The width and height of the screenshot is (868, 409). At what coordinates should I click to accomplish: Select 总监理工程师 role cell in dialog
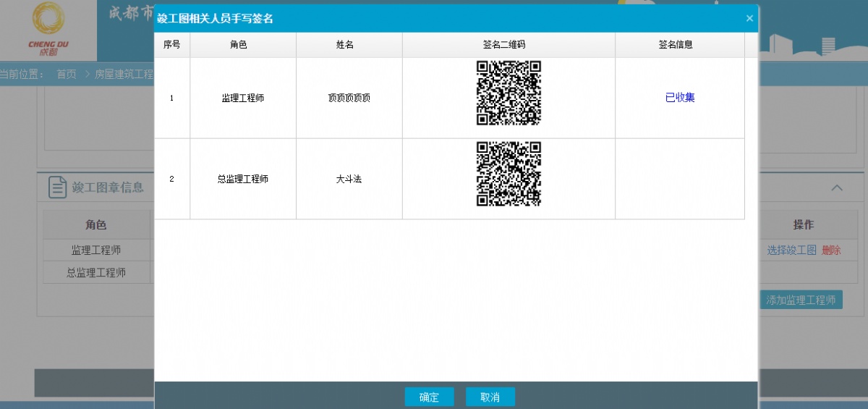pos(243,179)
